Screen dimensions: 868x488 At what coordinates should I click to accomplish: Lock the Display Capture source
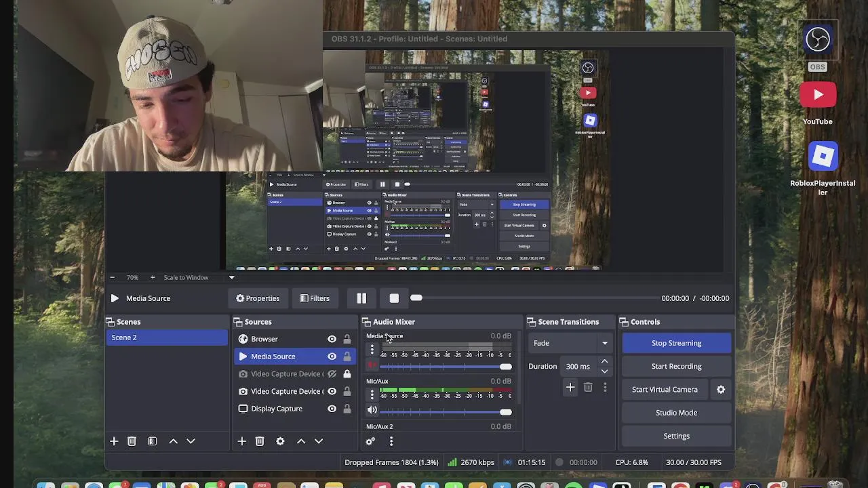[347, 409]
